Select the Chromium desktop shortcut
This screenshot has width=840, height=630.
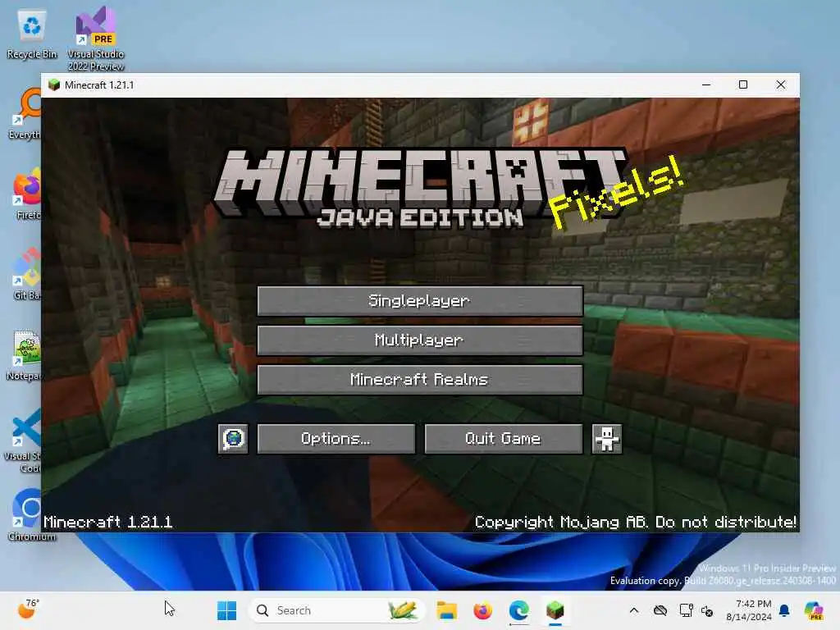tap(31, 515)
